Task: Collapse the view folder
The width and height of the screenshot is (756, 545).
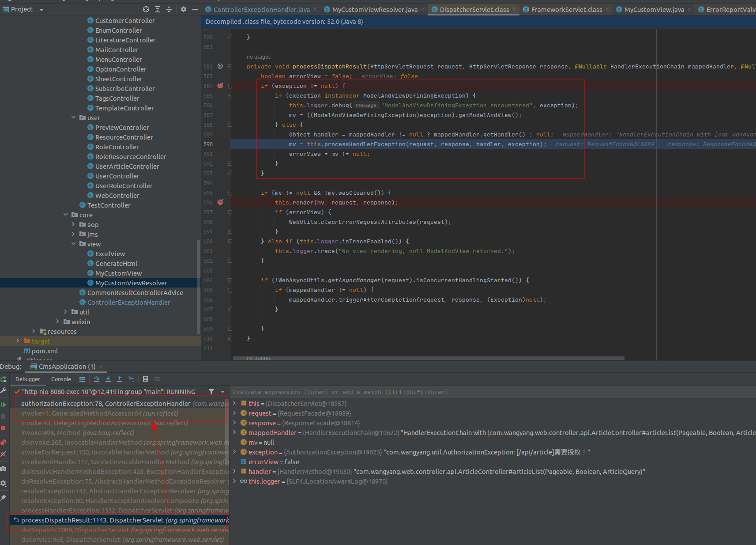Action: tap(74, 244)
